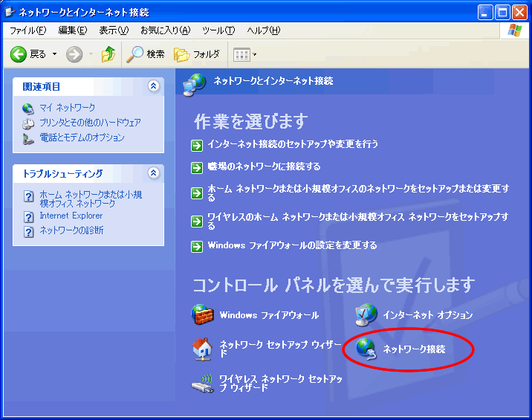Screen dimensions: 532x420
Task: Click the ネットワーク接続 globe icon
Action: click(x=366, y=349)
